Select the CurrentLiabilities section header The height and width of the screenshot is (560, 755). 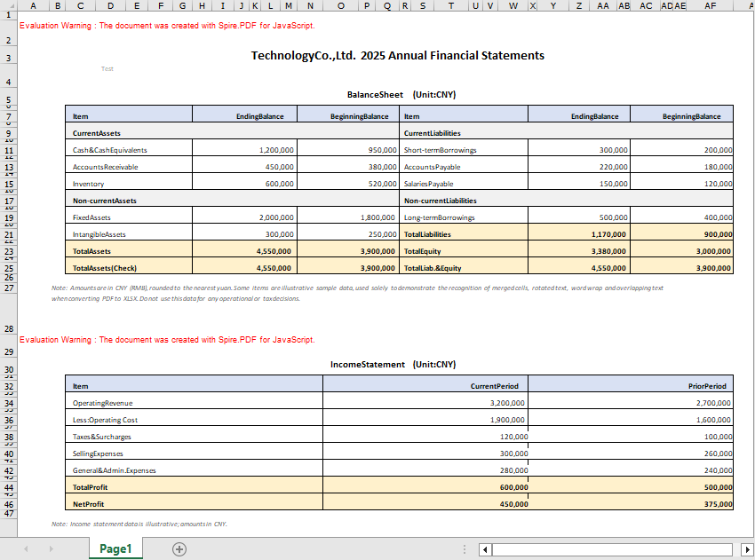(x=567, y=130)
